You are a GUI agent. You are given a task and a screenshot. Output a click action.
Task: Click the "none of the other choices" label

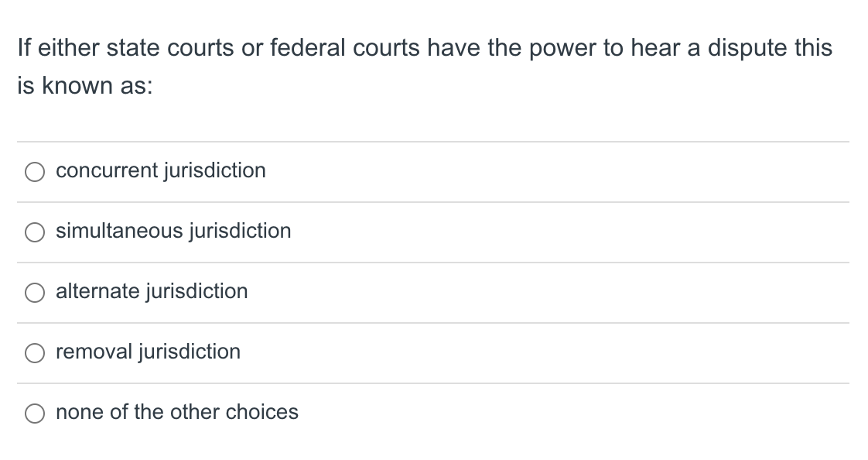click(177, 412)
